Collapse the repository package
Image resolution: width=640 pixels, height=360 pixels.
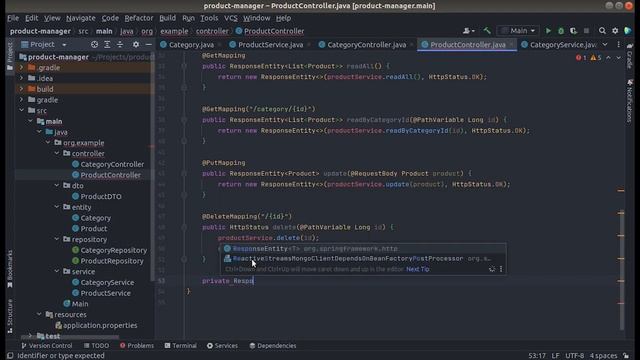[57, 239]
